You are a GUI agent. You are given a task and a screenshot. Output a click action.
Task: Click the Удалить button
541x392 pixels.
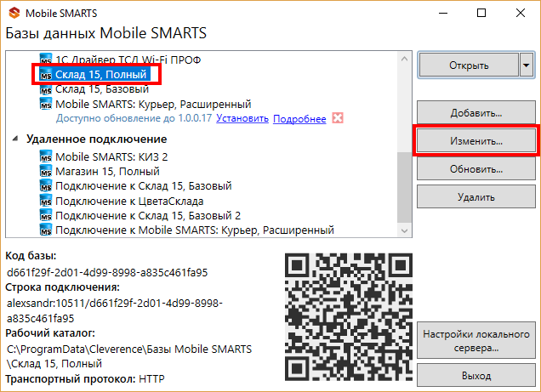tap(476, 197)
